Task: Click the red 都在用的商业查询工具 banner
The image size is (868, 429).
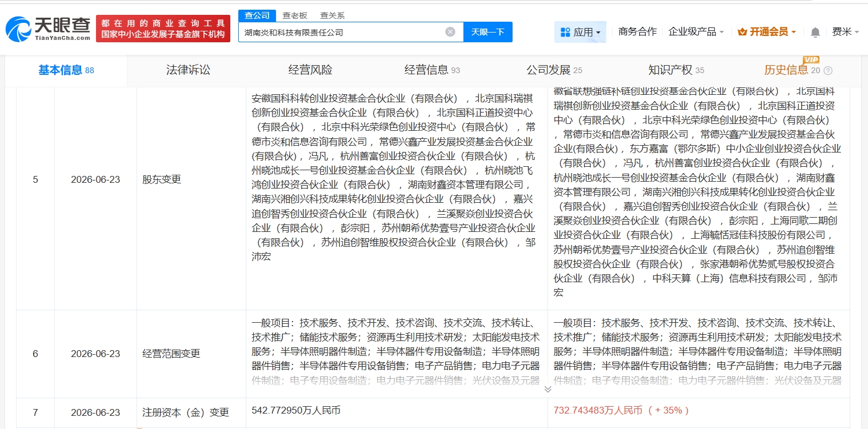Action: coord(163,29)
